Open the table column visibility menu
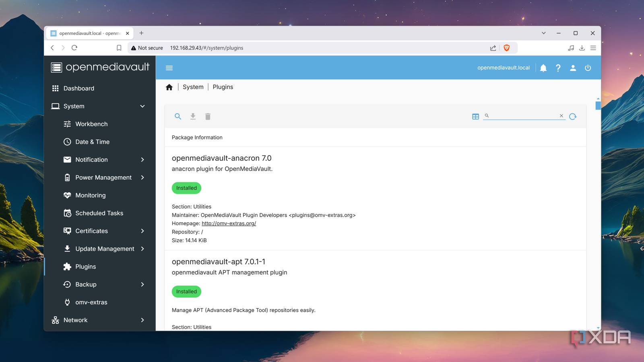The image size is (644, 362). pos(476,117)
